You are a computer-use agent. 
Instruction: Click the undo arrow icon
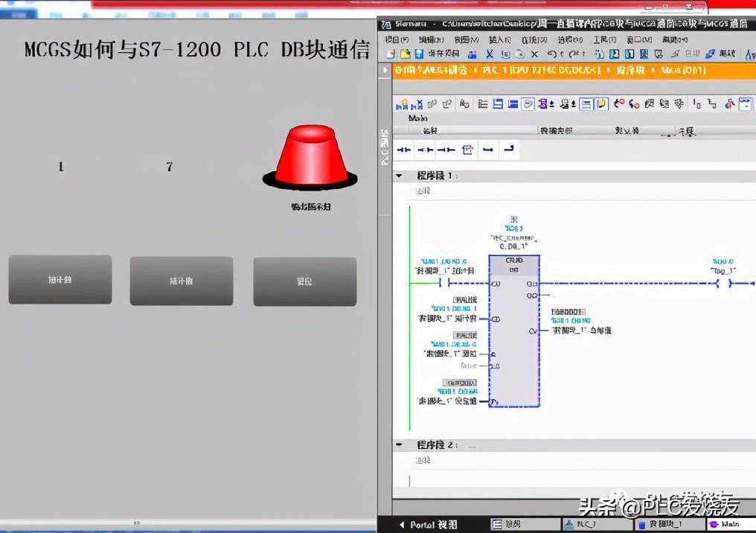click(x=551, y=54)
